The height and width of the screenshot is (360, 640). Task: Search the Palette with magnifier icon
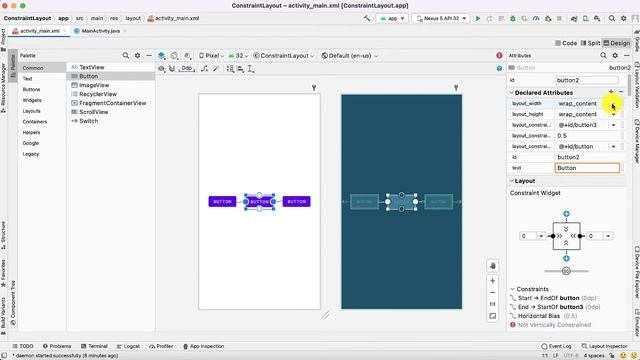[x=126, y=56]
